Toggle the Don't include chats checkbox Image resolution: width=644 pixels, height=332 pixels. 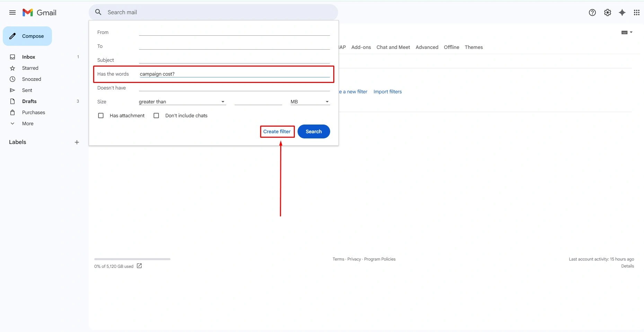coord(156,116)
